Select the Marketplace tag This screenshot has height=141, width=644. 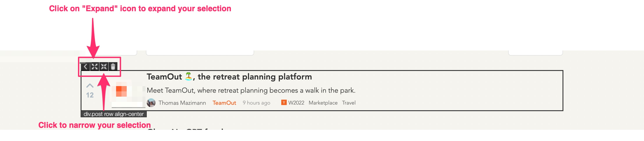pos(323,103)
